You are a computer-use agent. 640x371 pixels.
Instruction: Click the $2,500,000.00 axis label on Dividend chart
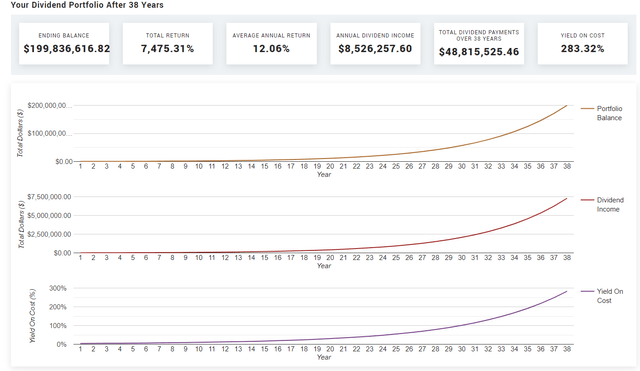(49, 234)
